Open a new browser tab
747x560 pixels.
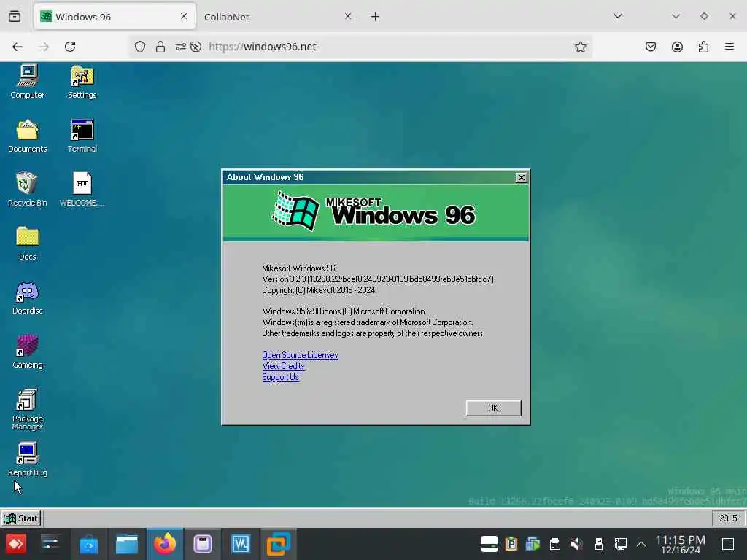(375, 17)
